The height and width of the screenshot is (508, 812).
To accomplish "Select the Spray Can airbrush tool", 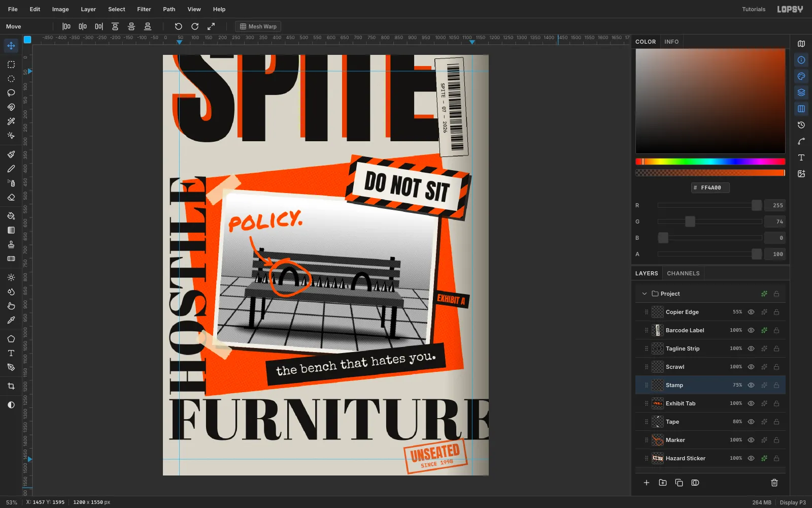I will [11, 183].
